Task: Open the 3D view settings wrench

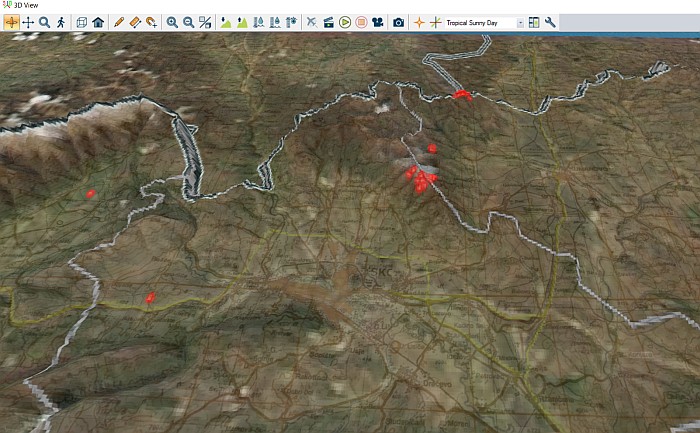Action: [550, 22]
